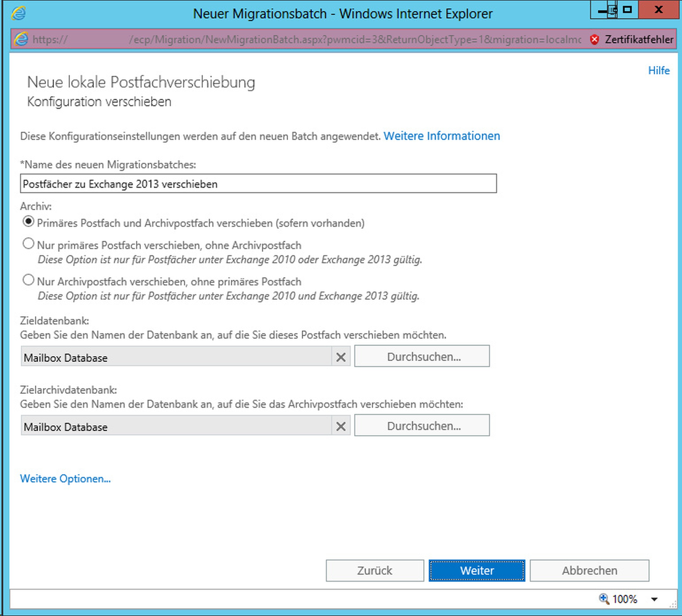Click the window resize grip in corner
Viewport: 682px width, 616px height.
tap(673, 605)
